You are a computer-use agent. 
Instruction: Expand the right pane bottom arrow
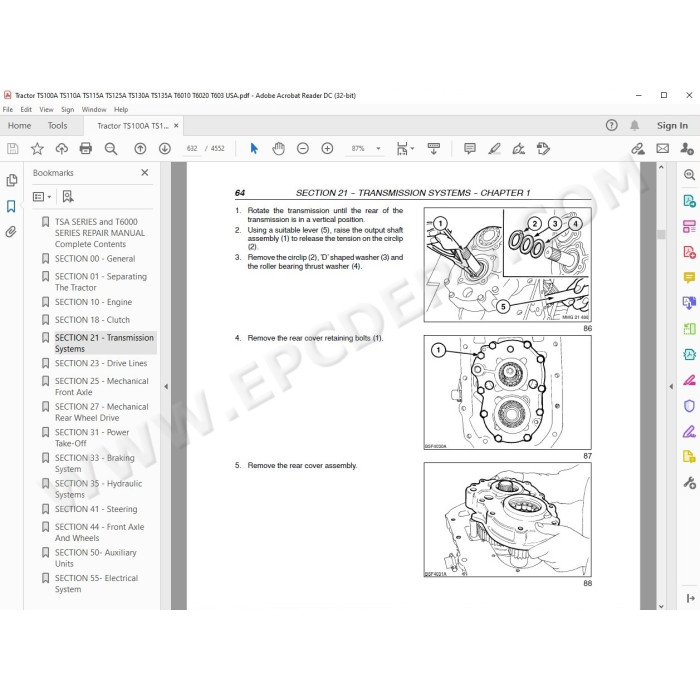click(x=690, y=598)
